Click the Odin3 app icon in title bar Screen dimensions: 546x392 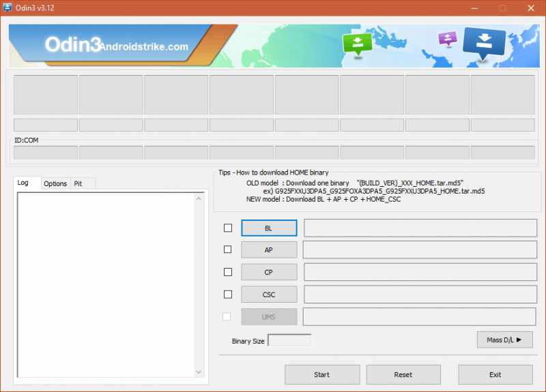pos(7,7)
